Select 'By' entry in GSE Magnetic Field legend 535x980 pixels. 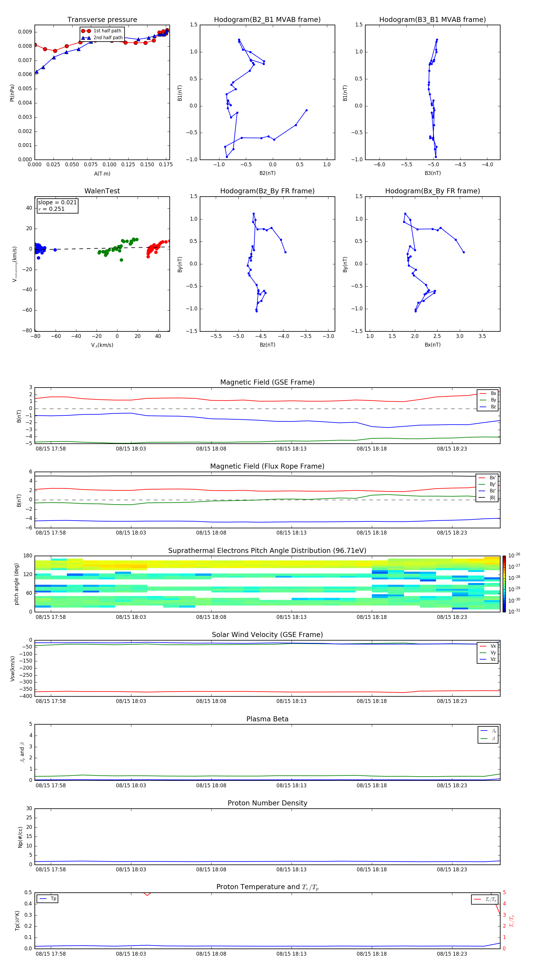tap(488, 400)
